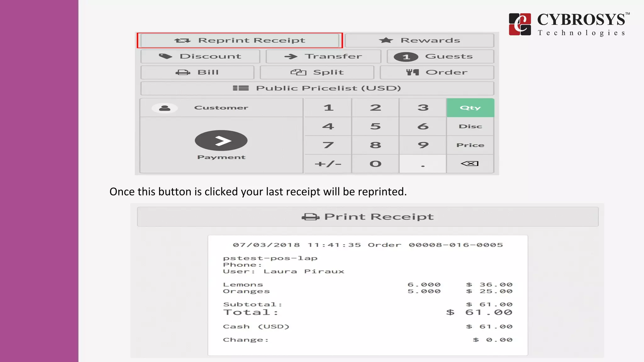
Task: Tap numpad key 5
Action: click(x=375, y=126)
